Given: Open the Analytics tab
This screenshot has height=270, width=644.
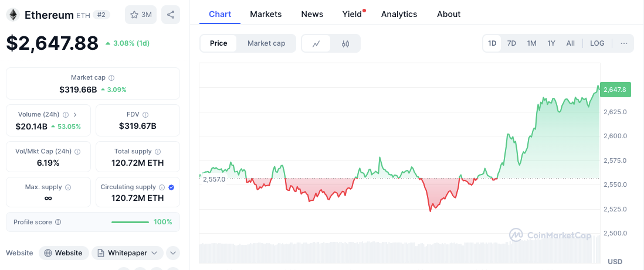Looking at the screenshot, I should [399, 14].
